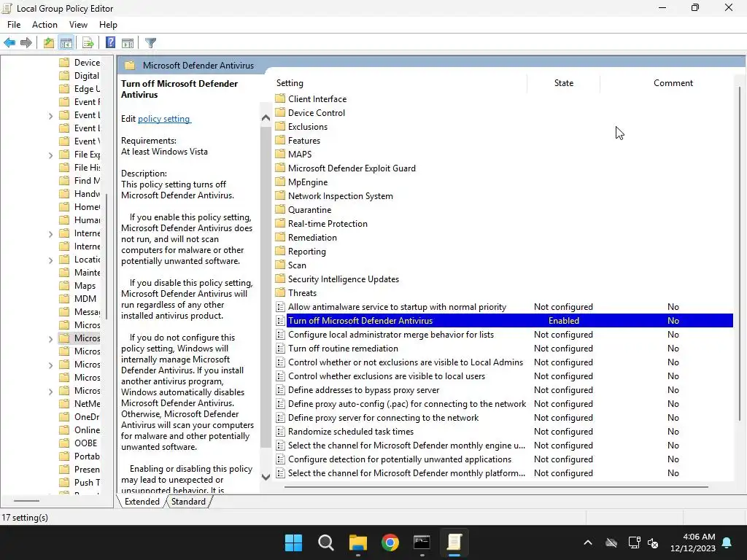The width and height of the screenshot is (747, 560).
Task: Open the Microsoft Defender Exploit Guard folder
Action: (x=345, y=168)
